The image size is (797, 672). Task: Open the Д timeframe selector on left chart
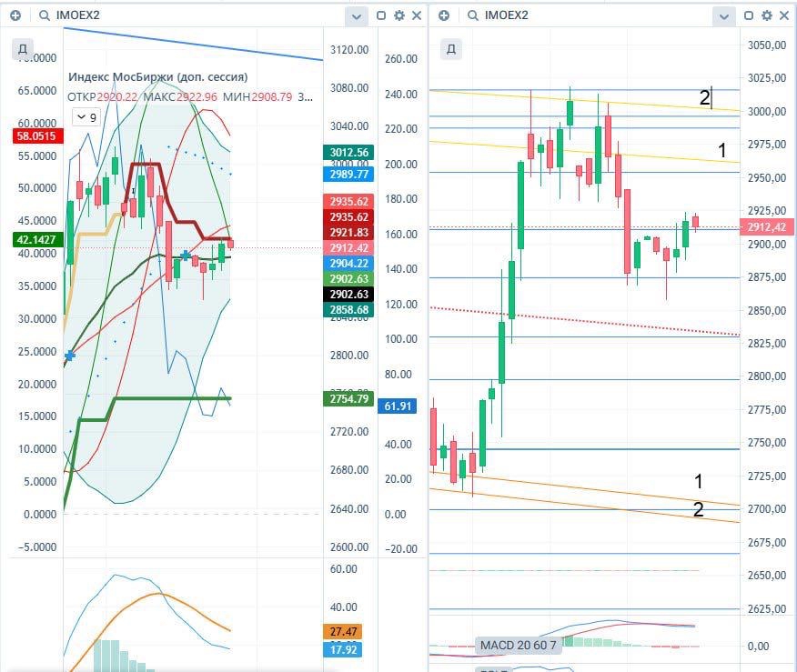tap(25, 49)
